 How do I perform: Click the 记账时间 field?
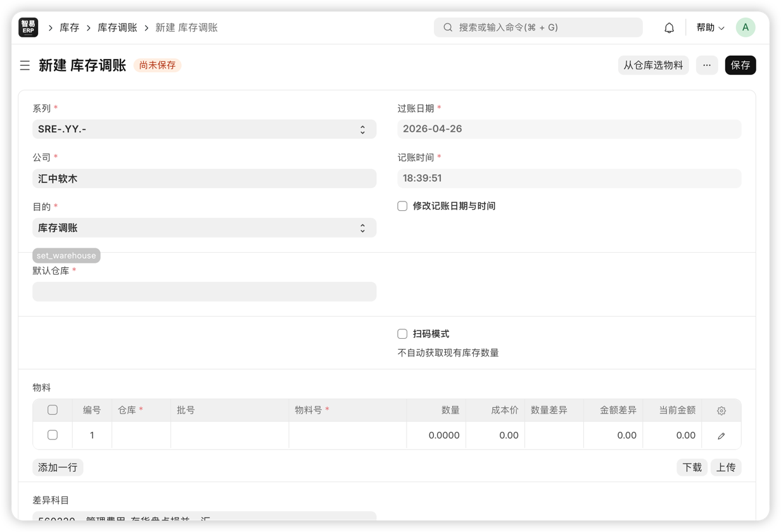click(x=569, y=179)
